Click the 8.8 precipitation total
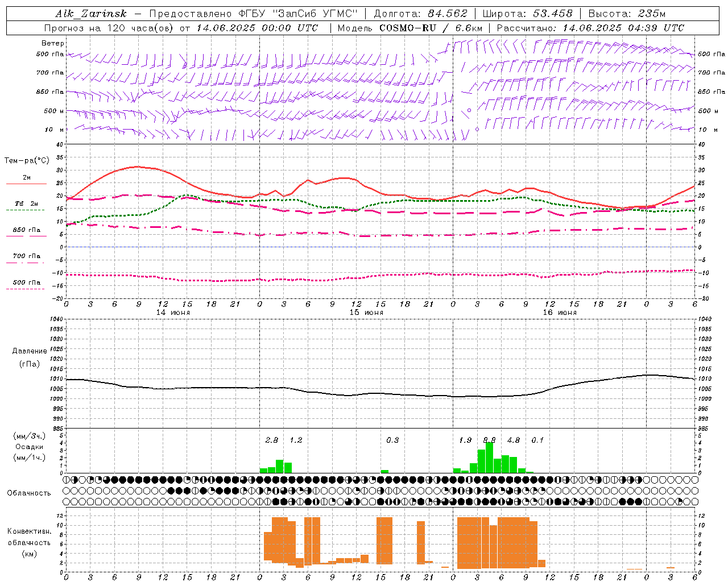Viewport: 728px width, 582px height. click(x=489, y=440)
